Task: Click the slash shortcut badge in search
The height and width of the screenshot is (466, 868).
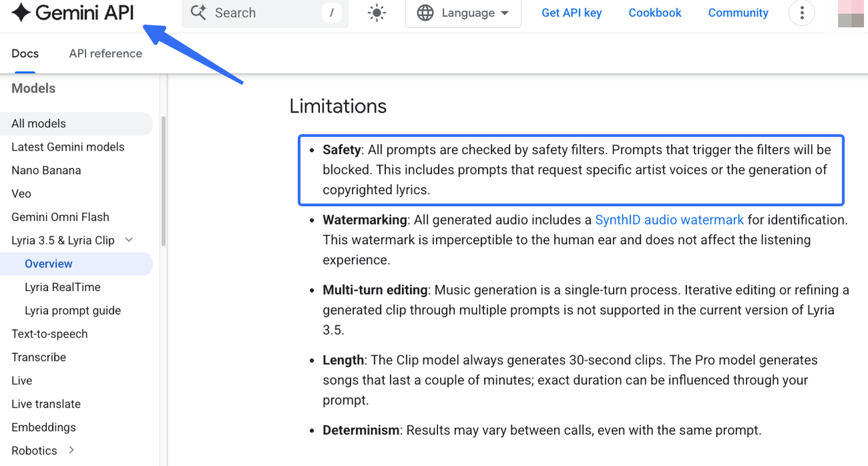Action: point(332,12)
